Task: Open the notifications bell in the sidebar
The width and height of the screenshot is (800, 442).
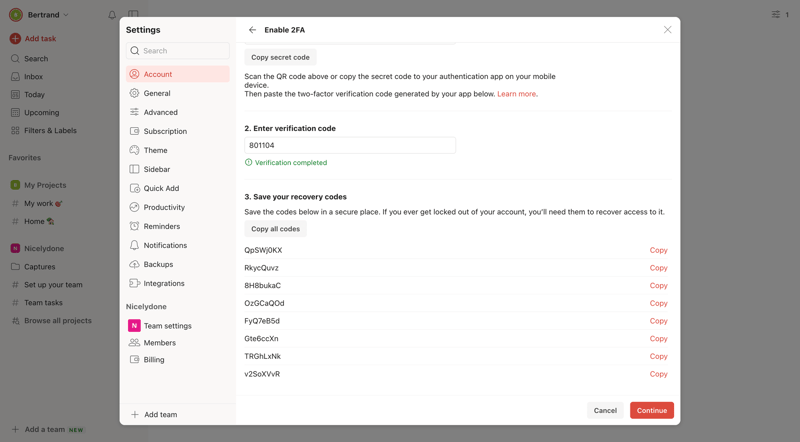Action: 112,15
